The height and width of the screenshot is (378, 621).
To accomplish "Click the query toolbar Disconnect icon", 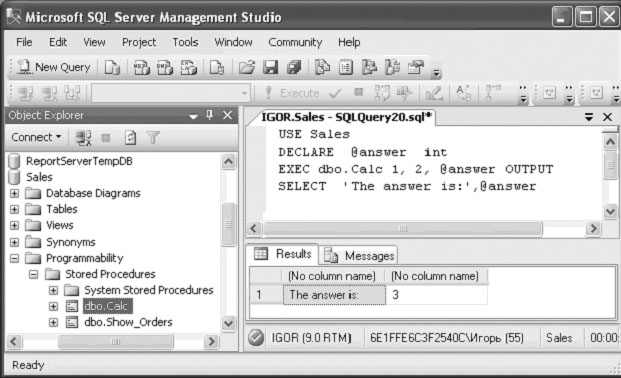I will tap(50, 94).
